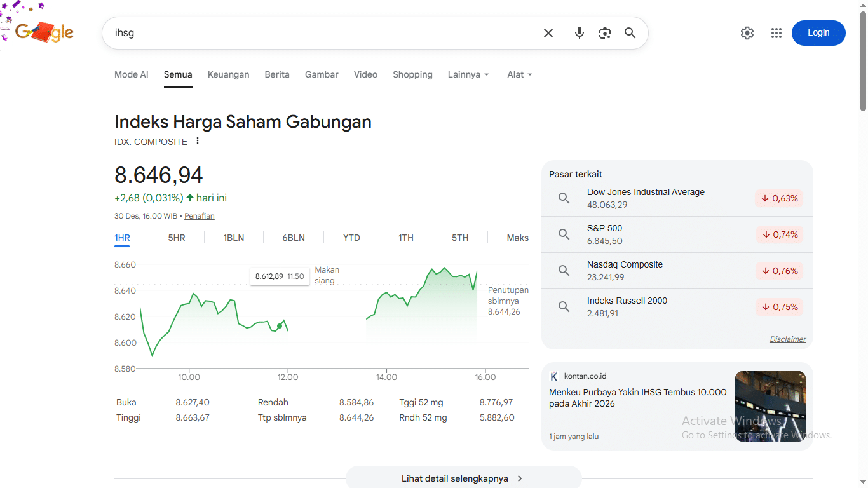The image size is (868, 488).
Task: Click the S&P 500 0,74% change badge
Action: click(x=780, y=234)
